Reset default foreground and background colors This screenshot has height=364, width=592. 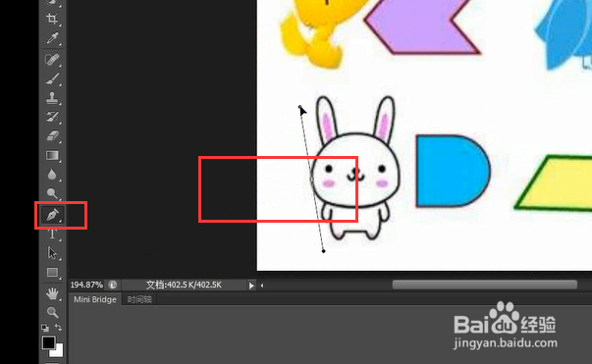click(45, 328)
